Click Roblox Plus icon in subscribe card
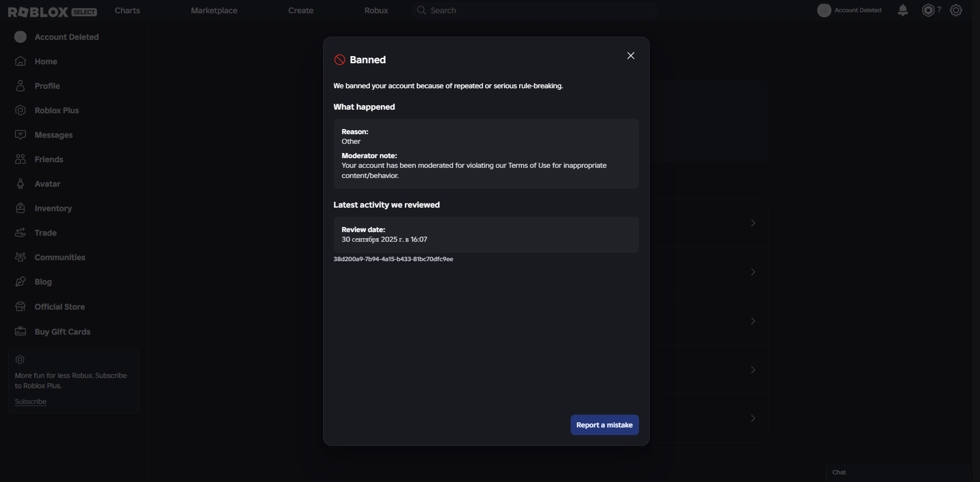Screen dimensions: 980x482 (x=20, y=360)
